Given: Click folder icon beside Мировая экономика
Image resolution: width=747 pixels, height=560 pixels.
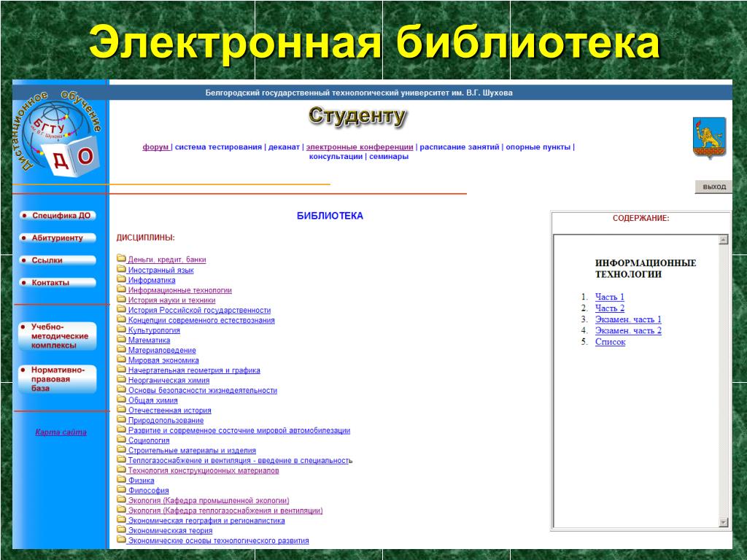Looking at the screenshot, I should point(122,359).
